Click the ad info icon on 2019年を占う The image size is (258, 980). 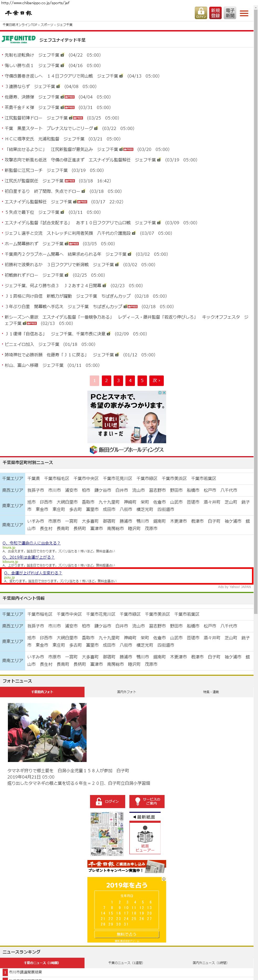[164, 879]
